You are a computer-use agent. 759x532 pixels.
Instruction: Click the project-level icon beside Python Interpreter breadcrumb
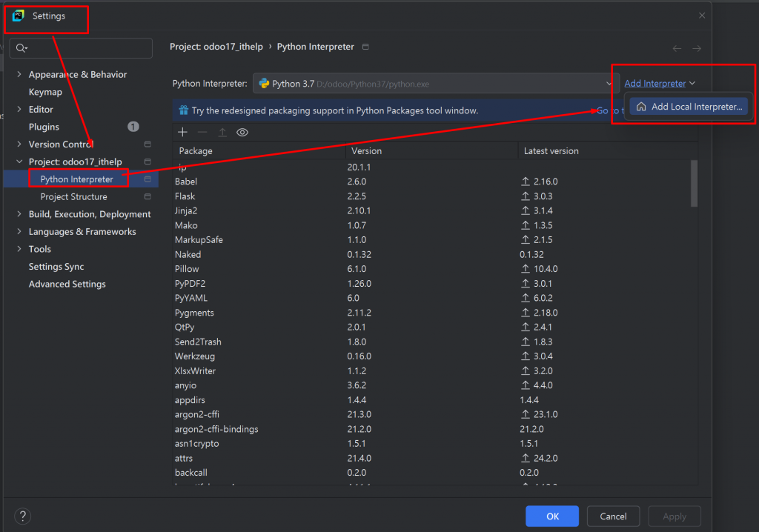click(366, 47)
